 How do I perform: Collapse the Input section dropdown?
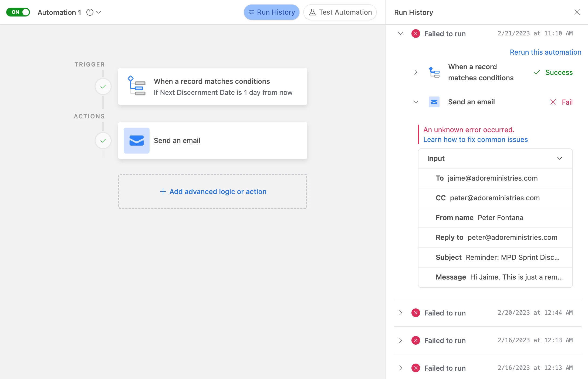click(x=560, y=158)
